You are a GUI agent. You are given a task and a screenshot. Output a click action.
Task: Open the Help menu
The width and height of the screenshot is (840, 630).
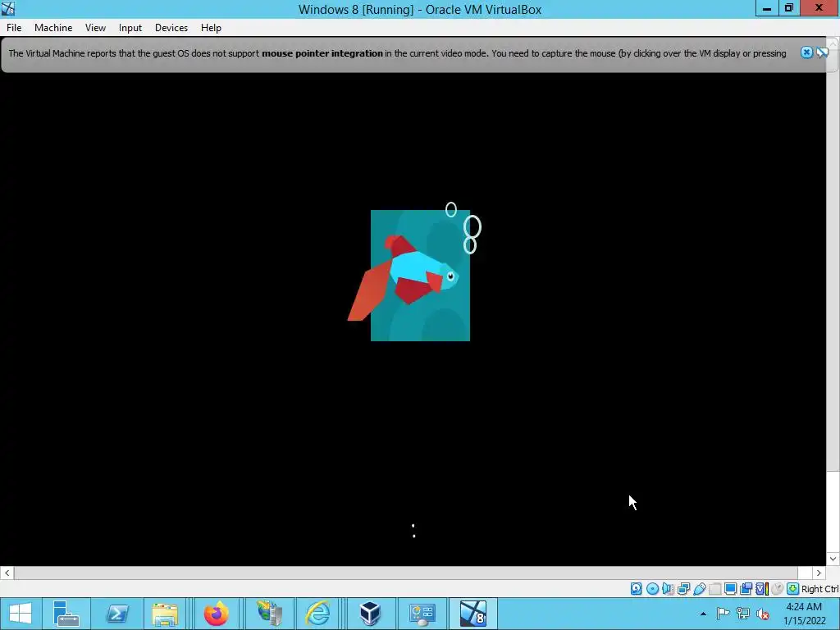tap(211, 28)
